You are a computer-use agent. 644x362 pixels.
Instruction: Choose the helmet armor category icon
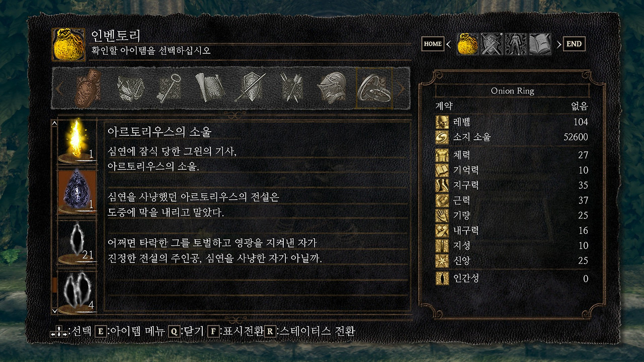pos(332,88)
